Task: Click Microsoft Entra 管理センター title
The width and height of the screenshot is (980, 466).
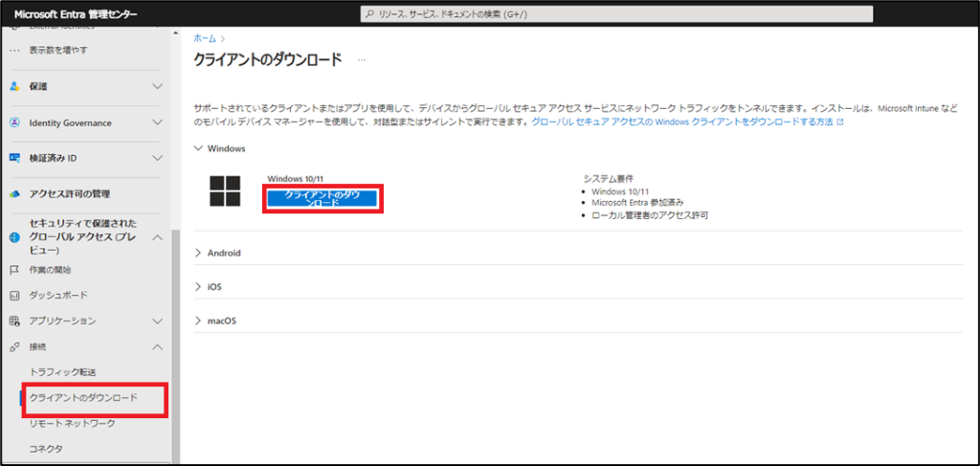Action: [75, 14]
